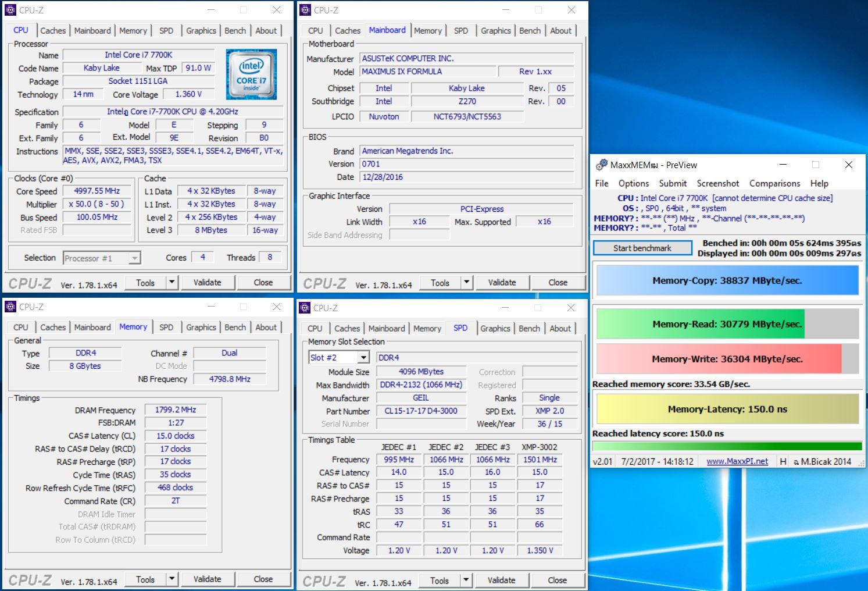This screenshot has height=591, width=868.
Task: Click NB Frequency 4798.8 MHz value
Action: click(230, 379)
